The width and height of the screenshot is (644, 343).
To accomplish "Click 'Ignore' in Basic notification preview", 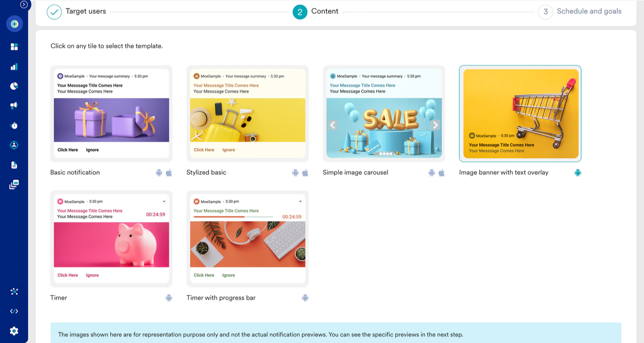I will (x=93, y=150).
